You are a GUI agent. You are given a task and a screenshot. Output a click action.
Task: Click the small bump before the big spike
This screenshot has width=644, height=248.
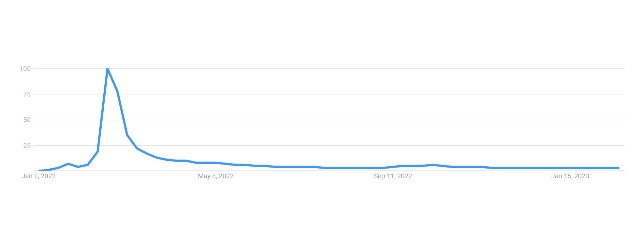click(68, 164)
